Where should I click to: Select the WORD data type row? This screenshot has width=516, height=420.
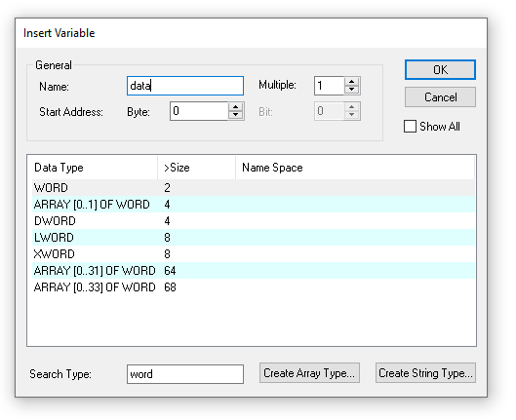point(254,188)
